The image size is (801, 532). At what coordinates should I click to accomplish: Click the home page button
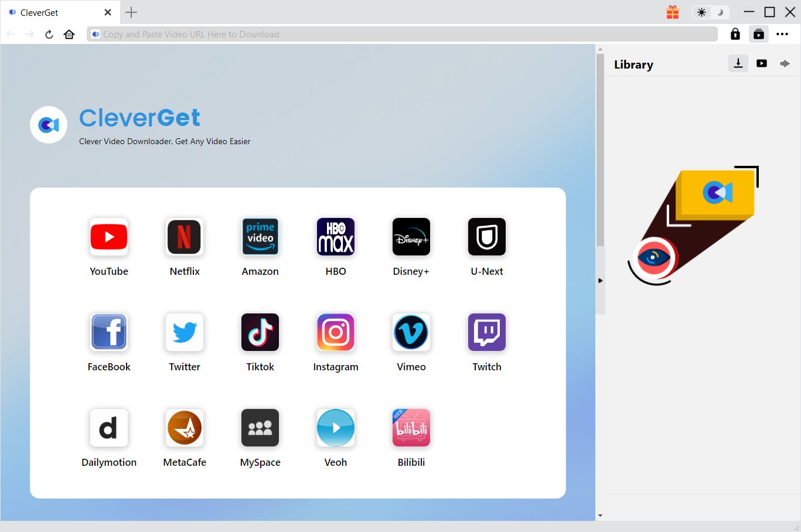pyautogui.click(x=69, y=34)
